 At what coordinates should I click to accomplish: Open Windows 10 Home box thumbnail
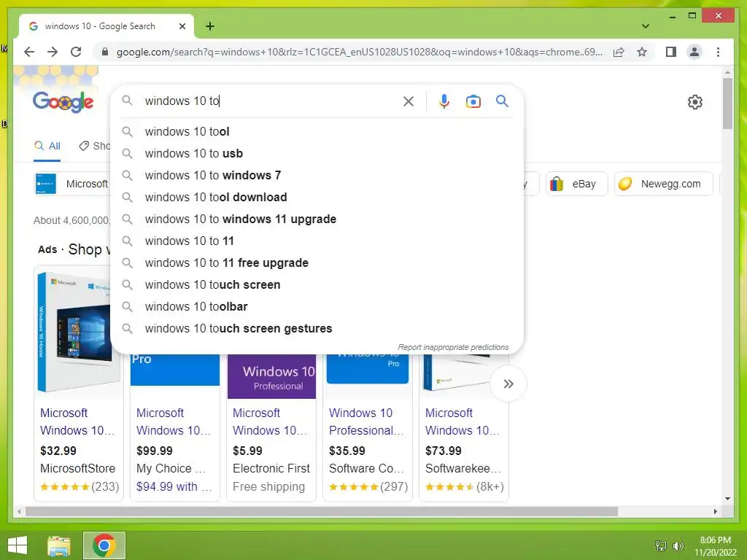point(74,332)
